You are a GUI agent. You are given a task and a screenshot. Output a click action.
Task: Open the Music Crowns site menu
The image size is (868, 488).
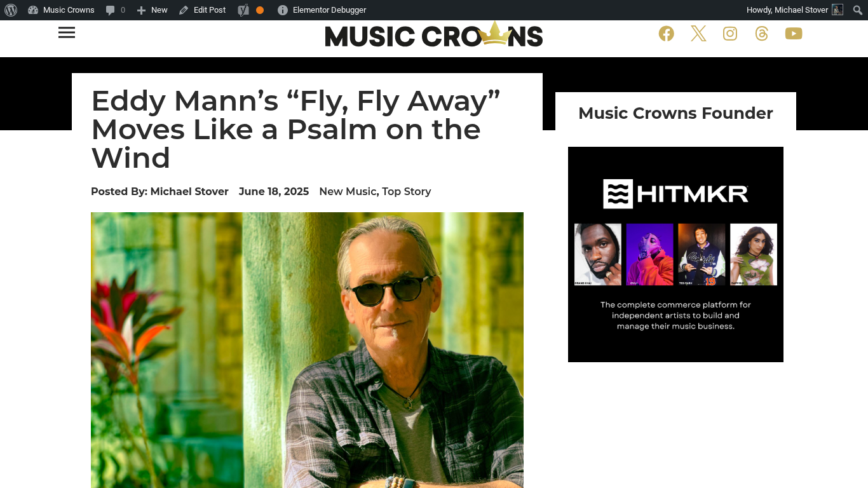(x=61, y=10)
